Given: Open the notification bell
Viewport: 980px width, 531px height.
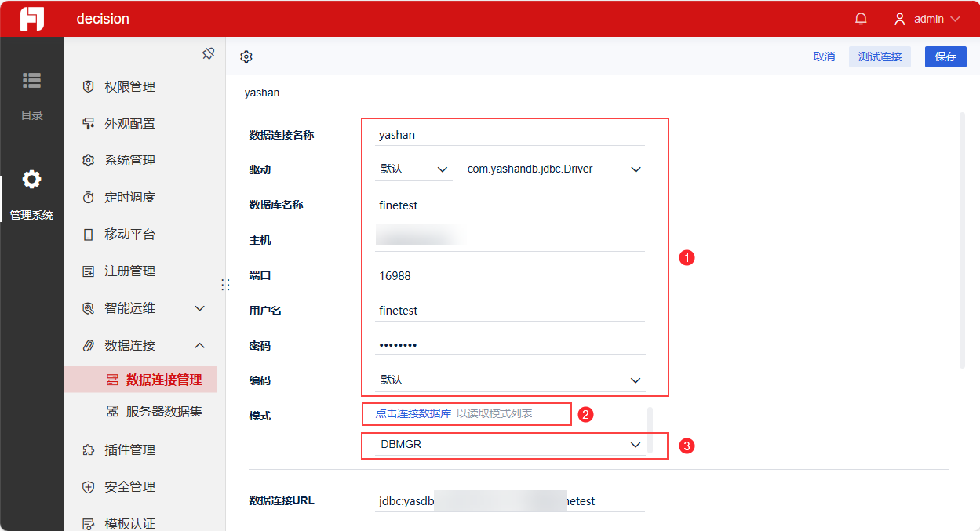Looking at the screenshot, I should (861, 19).
